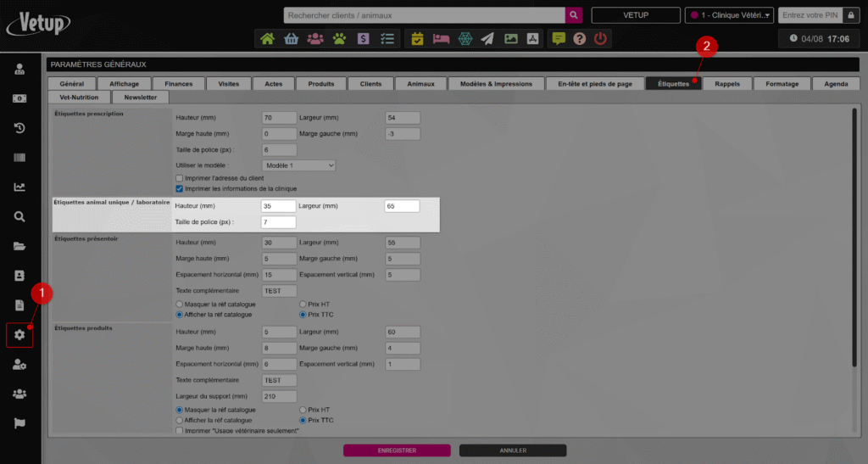Viewport: 868px width, 464px height.
Task: Select Prix HT under Étiquettes présentoir
Action: tap(303, 304)
